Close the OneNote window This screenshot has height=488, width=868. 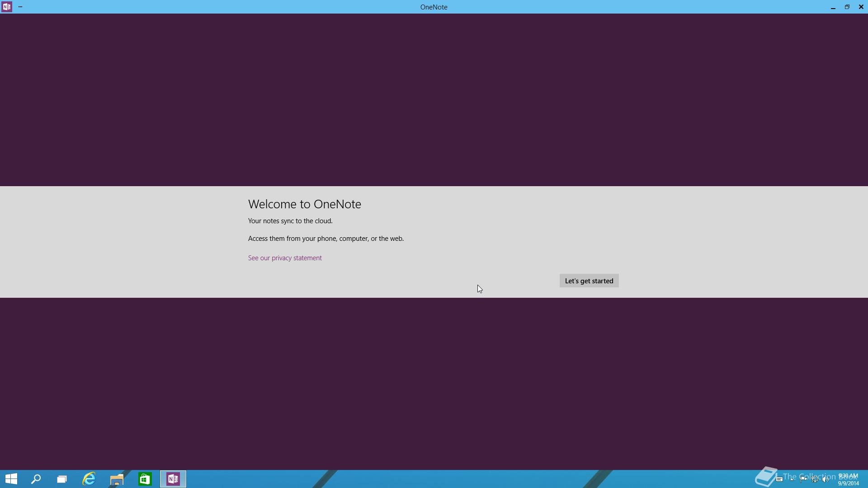(x=861, y=7)
